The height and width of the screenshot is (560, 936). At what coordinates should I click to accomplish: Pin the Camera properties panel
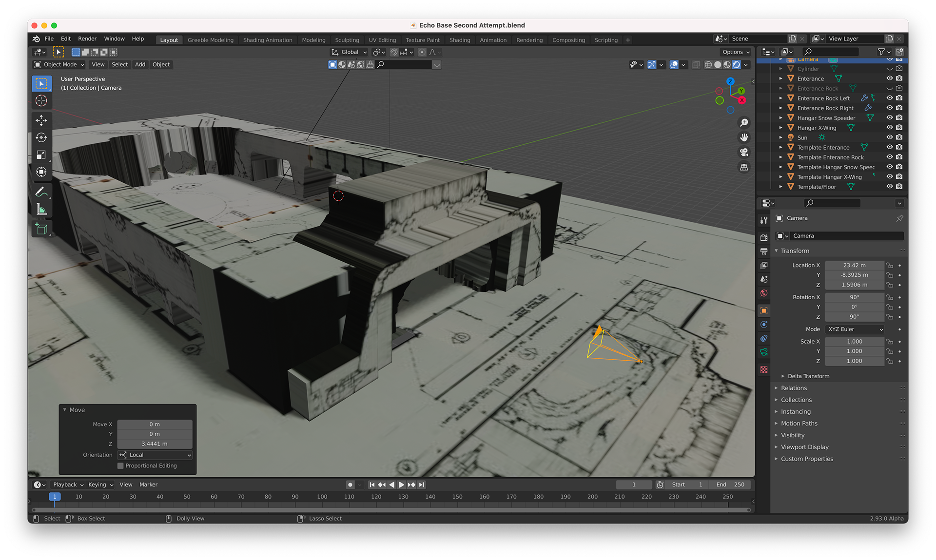(x=899, y=218)
